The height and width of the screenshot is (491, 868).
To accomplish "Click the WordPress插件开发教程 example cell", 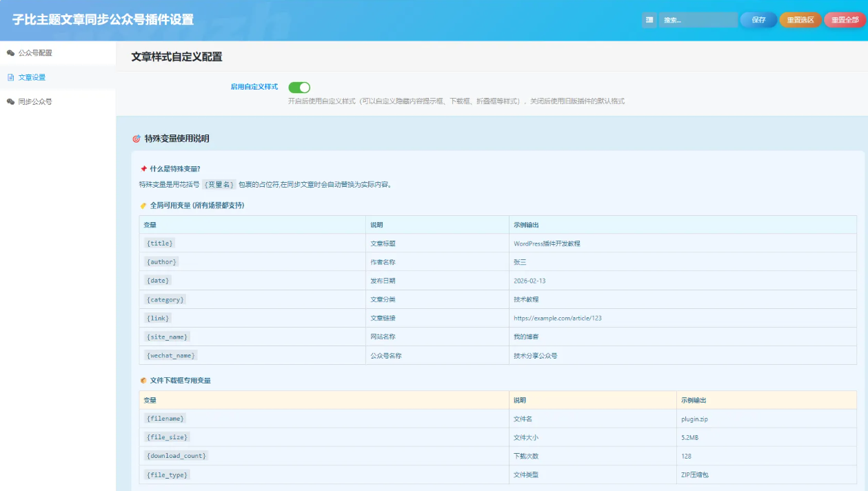I will (683, 243).
